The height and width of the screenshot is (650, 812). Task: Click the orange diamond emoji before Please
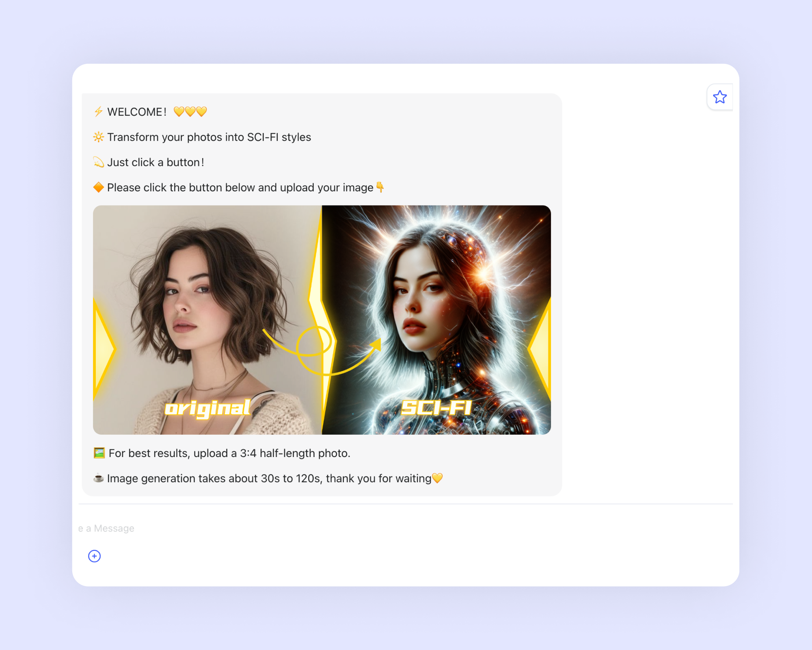tap(98, 187)
